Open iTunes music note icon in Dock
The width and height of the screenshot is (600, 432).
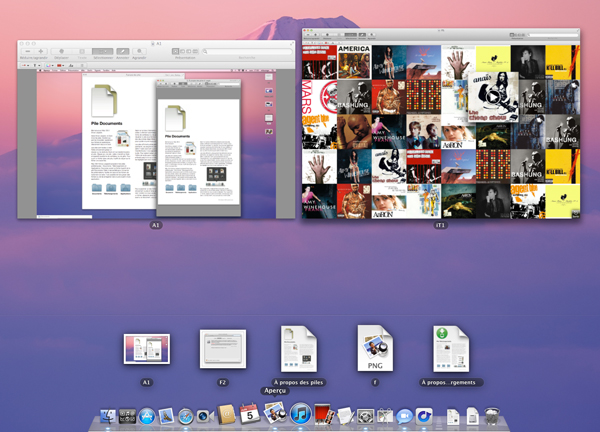(300, 413)
